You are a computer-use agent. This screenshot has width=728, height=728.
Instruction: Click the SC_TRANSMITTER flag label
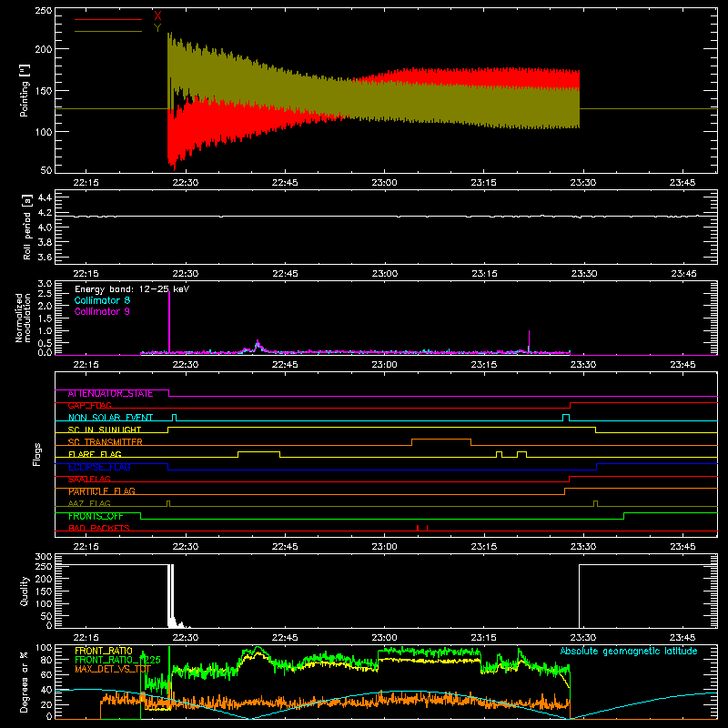point(106,442)
